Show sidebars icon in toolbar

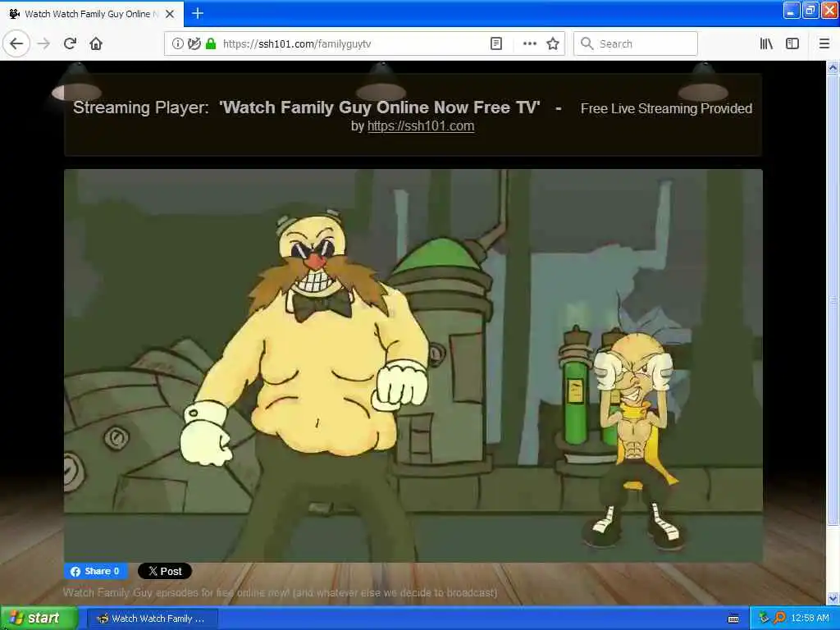pos(792,43)
